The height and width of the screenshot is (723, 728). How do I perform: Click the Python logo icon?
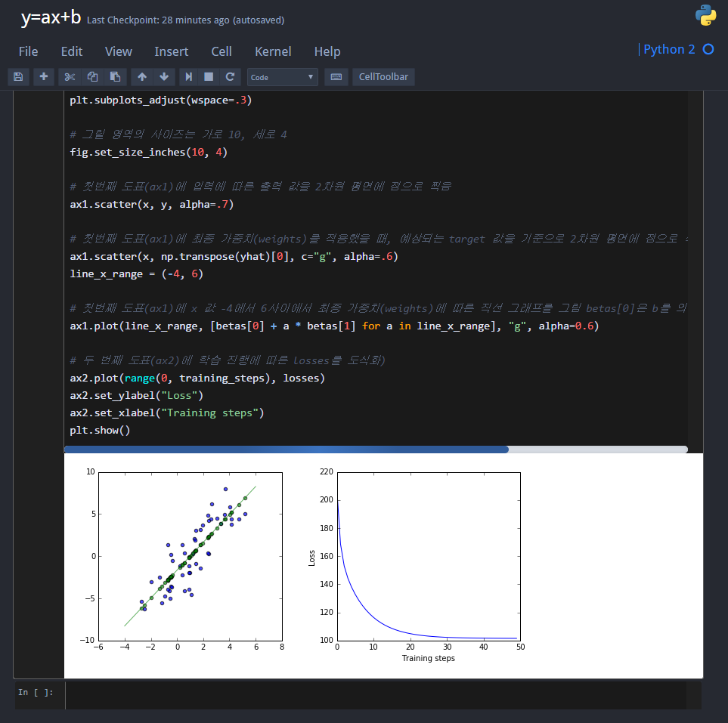point(705,15)
